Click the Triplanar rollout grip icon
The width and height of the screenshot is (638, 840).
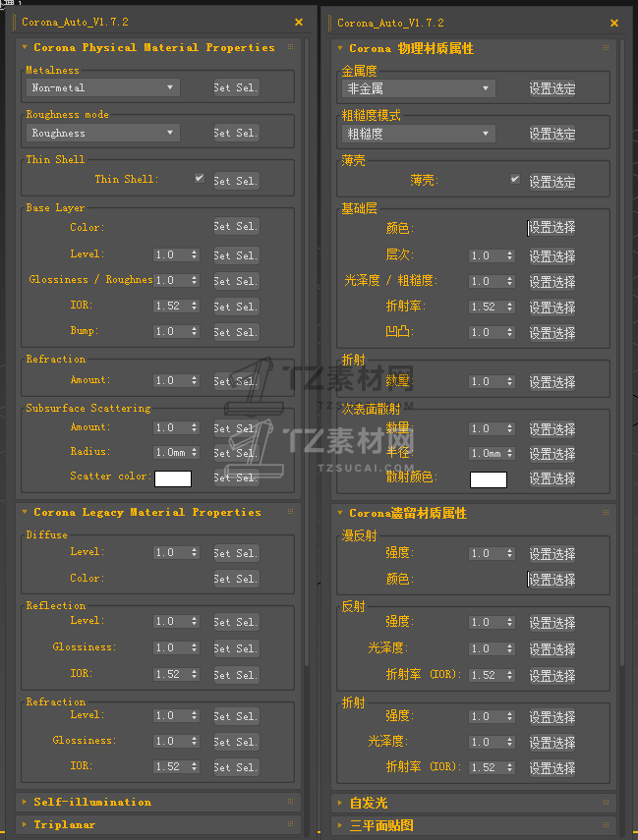pyautogui.click(x=290, y=824)
